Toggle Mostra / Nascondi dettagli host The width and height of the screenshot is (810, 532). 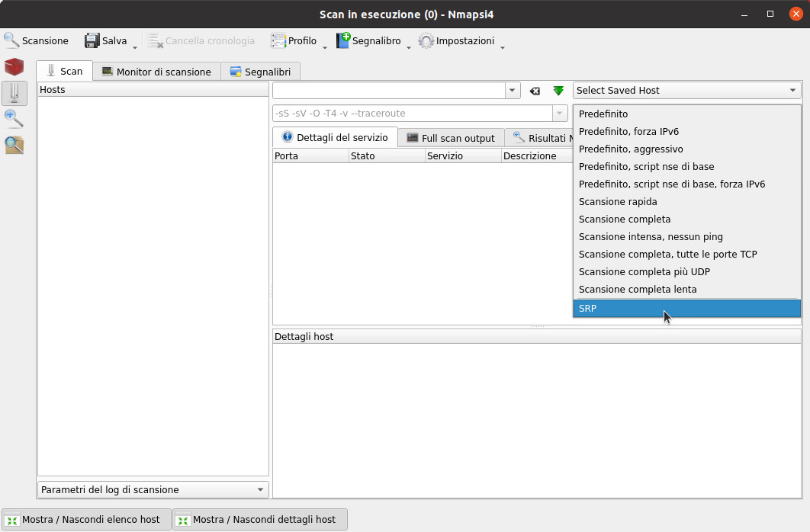click(260, 520)
